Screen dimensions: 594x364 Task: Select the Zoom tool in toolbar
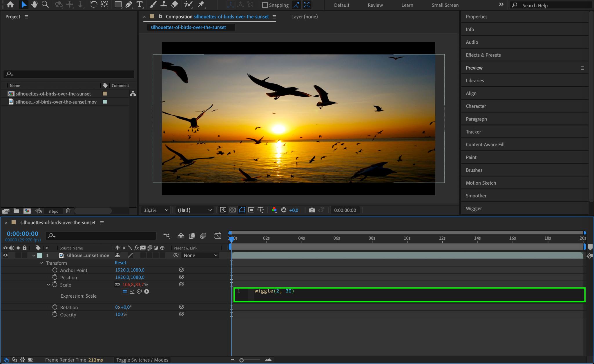pos(45,4)
